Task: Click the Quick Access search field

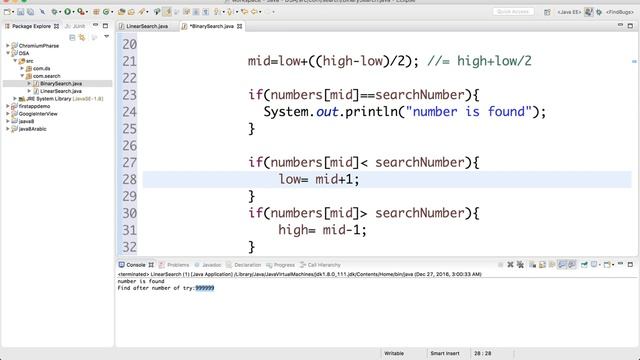Action: [x=513, y=12]
